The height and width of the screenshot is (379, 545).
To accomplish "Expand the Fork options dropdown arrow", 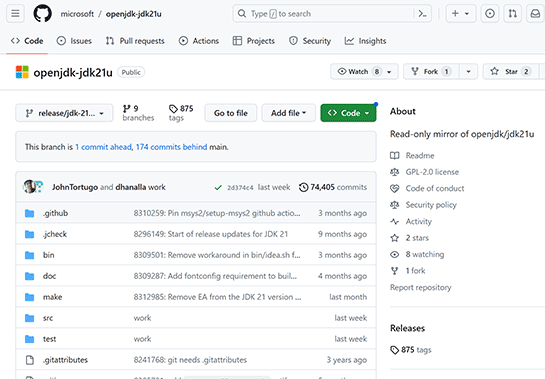I will click(x=468, y=72).
